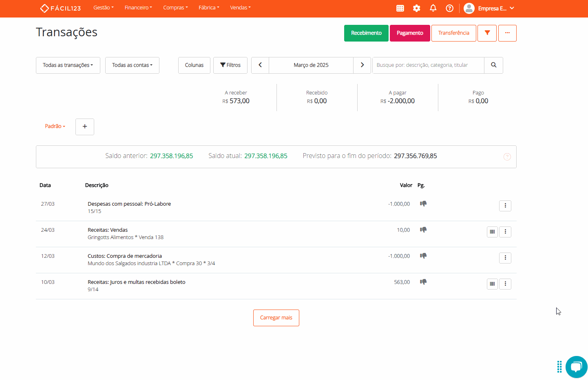
Task: Open the chat support bubble
Action: click(576, 367)
